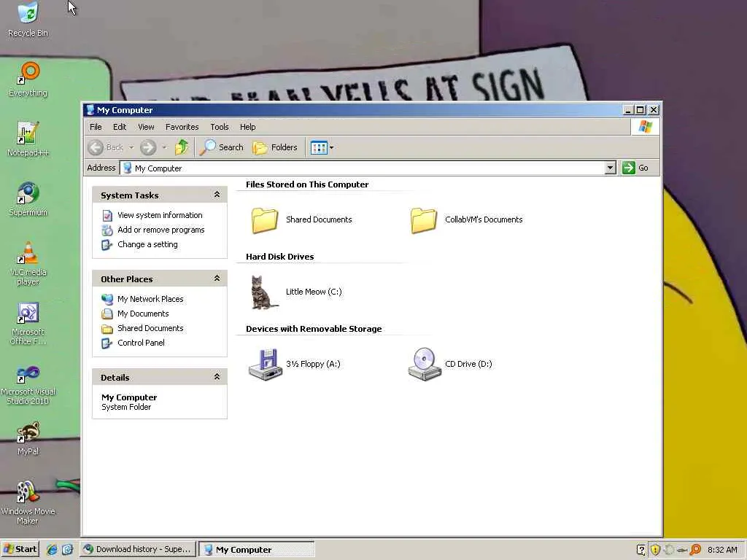
Task: Expand the Address bar dropdown
Action: point(611,168)
